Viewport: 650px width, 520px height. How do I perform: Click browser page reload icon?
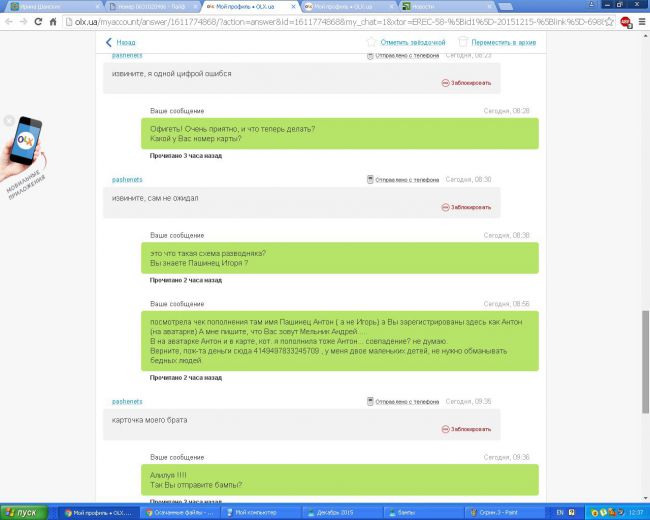coord(39,20)
